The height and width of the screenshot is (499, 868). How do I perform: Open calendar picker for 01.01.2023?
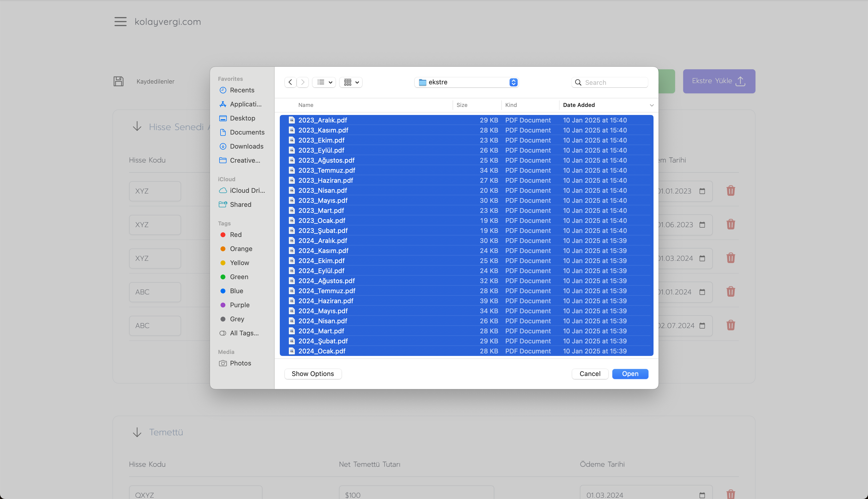(702, 191)
